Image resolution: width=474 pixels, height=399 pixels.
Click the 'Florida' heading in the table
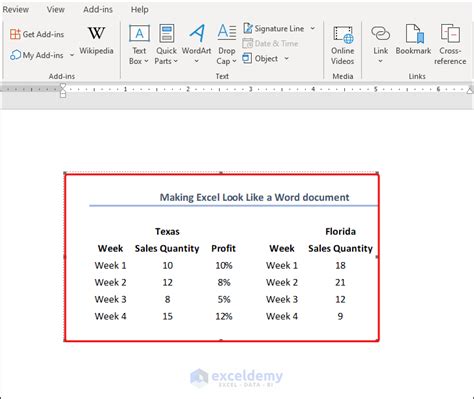coord(340,231)
